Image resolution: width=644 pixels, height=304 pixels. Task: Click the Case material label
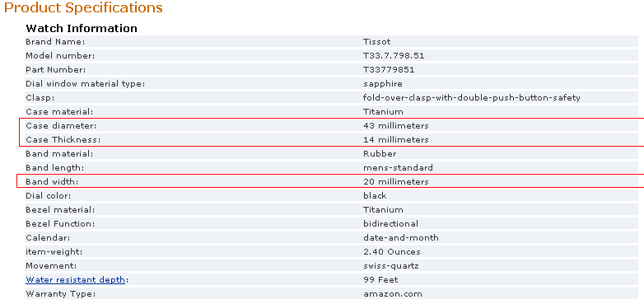pyautogui.click(x=59, y=112)
